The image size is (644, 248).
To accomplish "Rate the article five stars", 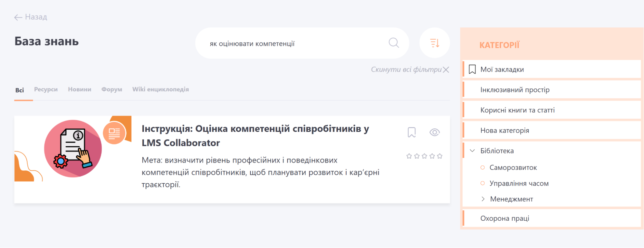I will tap(440, 156).
